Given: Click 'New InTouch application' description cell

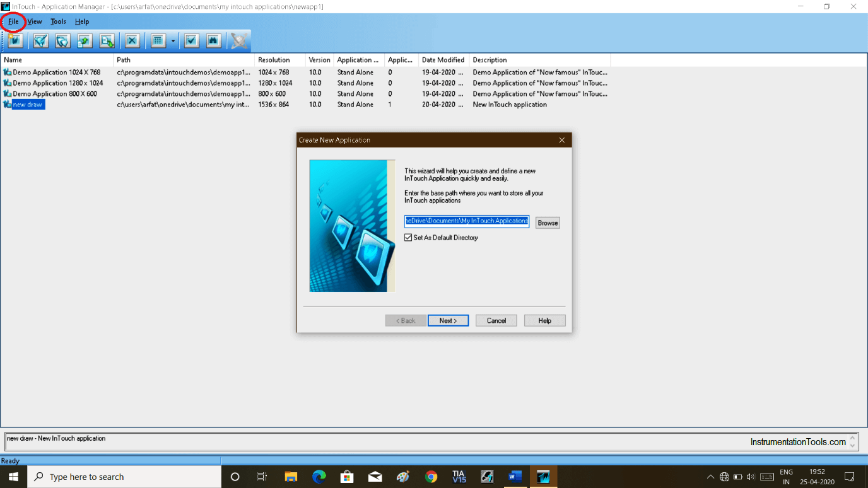Looking at the screenshot, I should pyautogui.click(x=510, y=105).
